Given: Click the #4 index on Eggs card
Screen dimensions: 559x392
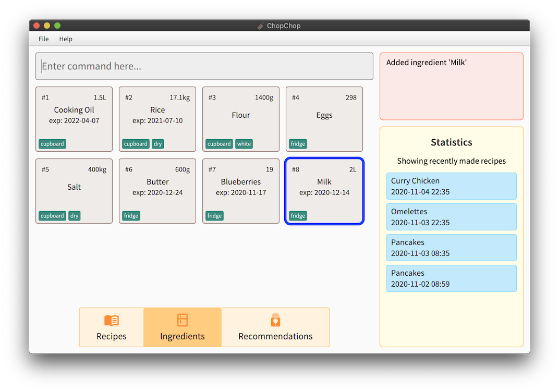Looking at the screenshot, I should pyautogui.click(x=296, y=97).
